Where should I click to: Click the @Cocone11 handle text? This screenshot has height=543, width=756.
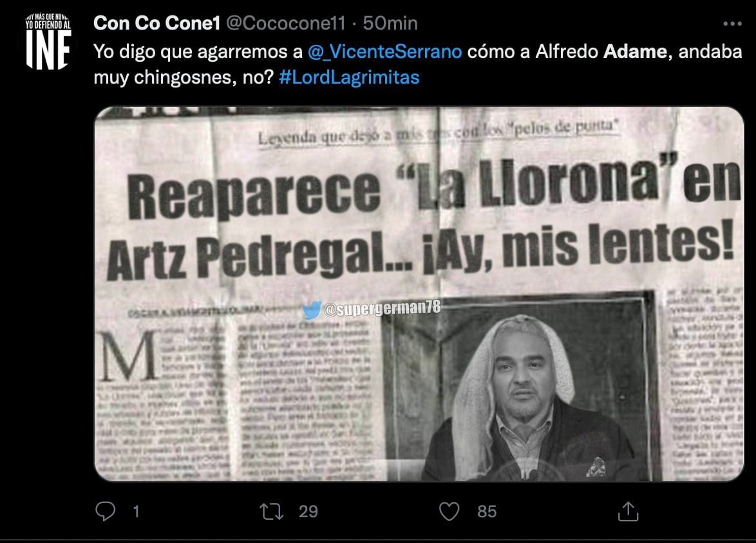[x=285, y=23]
